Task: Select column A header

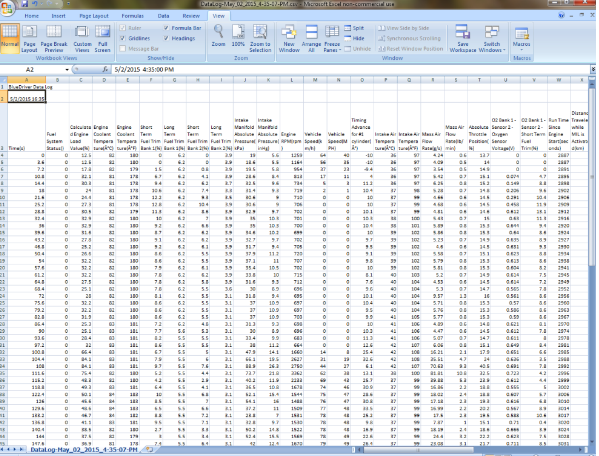Action: (26, 80)
